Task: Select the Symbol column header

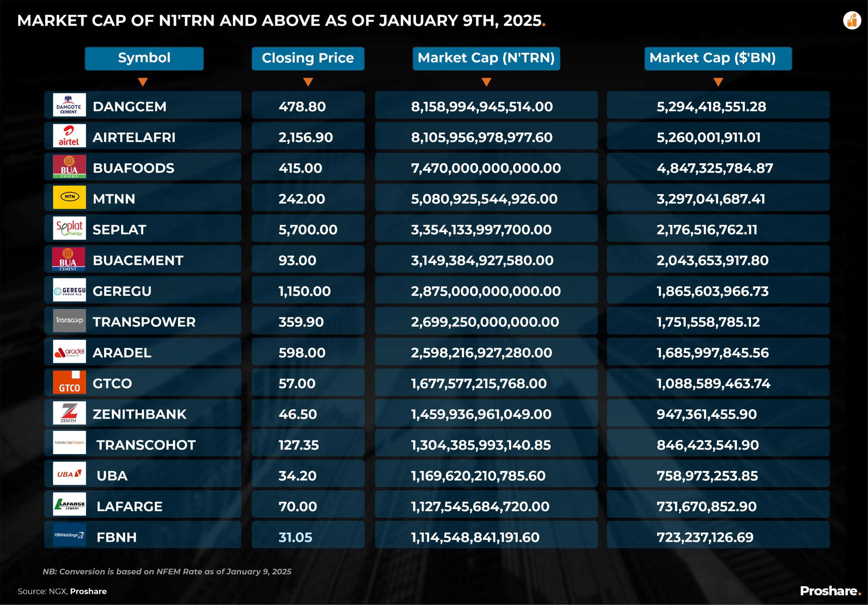Action: tap(144, 59)
